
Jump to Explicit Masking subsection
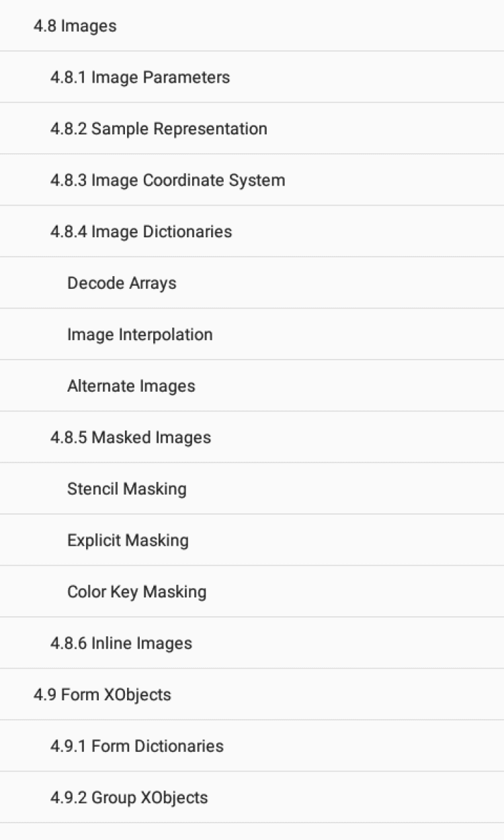click(x=128, y=540)
